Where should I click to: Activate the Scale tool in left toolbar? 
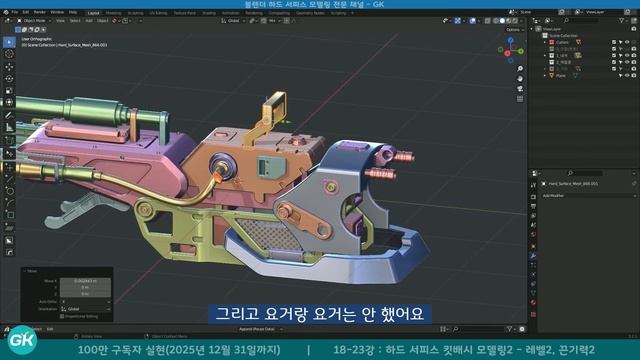9,90
